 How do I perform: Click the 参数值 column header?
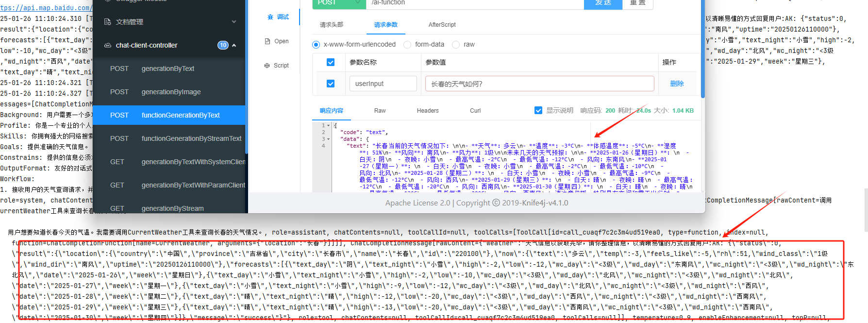[435, 62]
